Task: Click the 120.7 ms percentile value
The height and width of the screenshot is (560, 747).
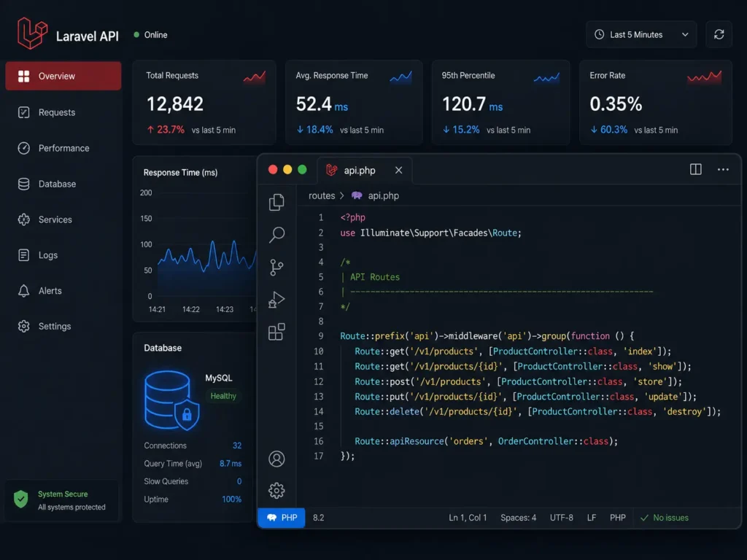Action: (472, 104)
